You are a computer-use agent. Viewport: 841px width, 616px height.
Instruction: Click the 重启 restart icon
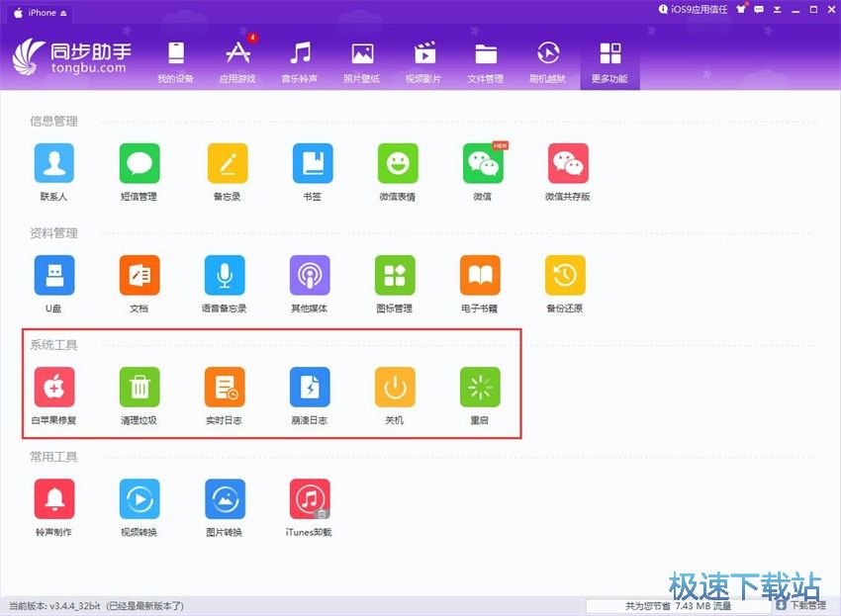coord(480,387)
